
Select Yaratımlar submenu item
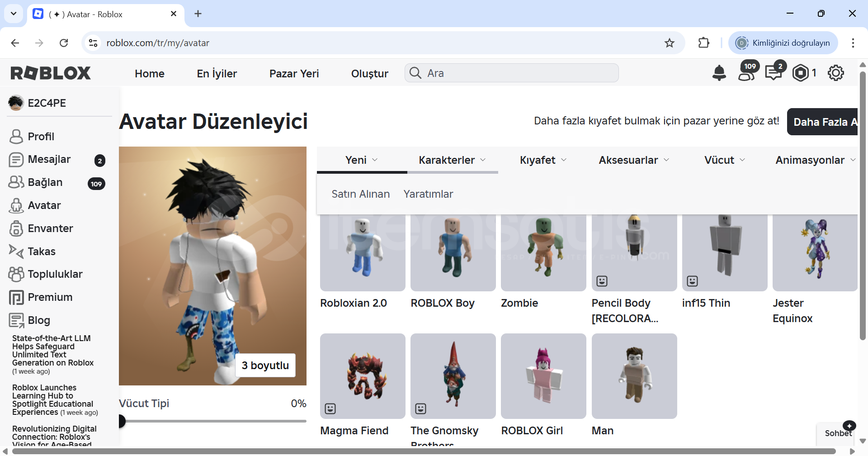tap(428, 194)
